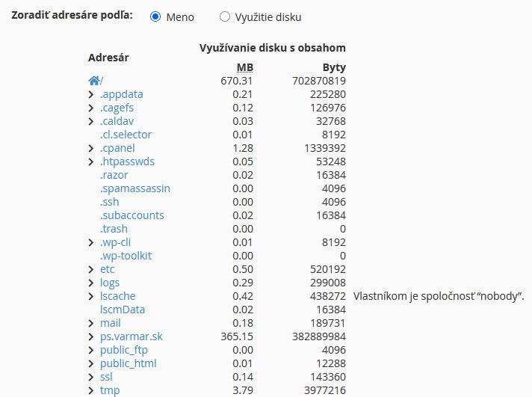The height and width of the screenshot is (397, 532).
Task: Open the .subaccounts directory link
Action: [132, 215]
